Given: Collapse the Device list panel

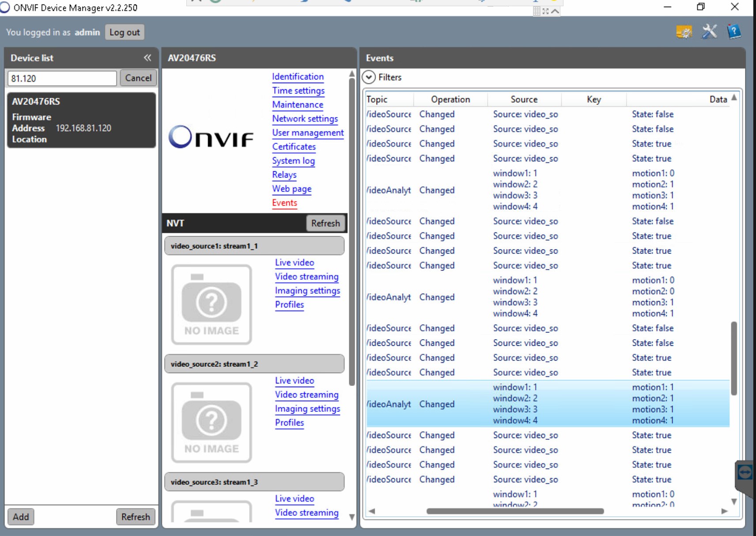Looking at the screenshot, I should click(x=147, y=58).
